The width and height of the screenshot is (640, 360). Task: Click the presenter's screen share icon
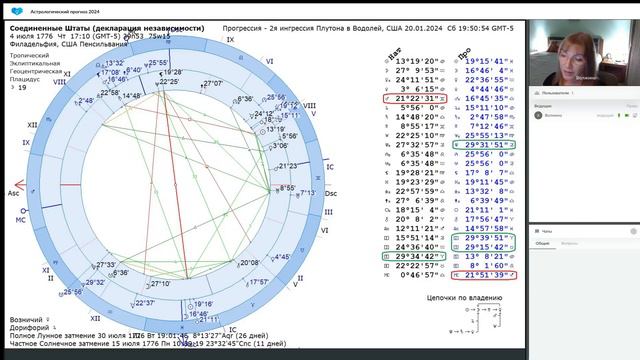[x=635, y=116]
